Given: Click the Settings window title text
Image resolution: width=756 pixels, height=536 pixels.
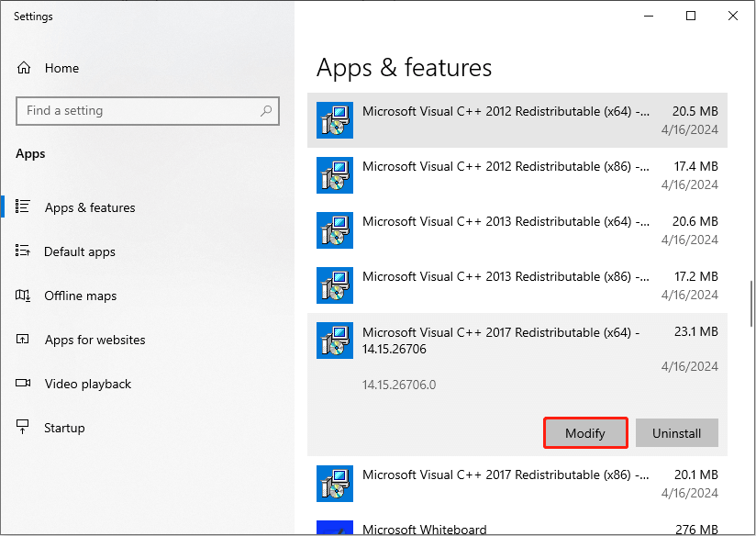Looking at the screenshot, I should 33,17.
